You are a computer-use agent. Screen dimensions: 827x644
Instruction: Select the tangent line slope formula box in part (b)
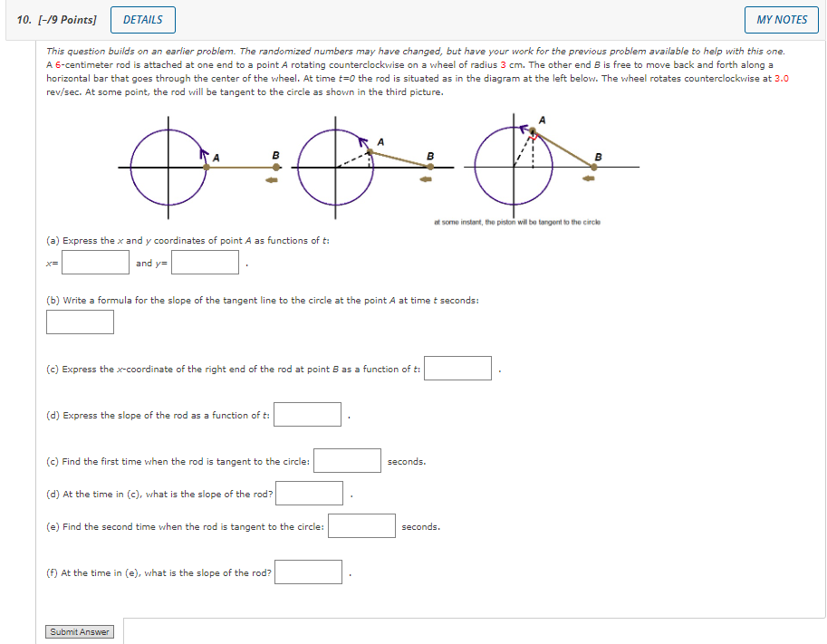click(x=79, y=322)
